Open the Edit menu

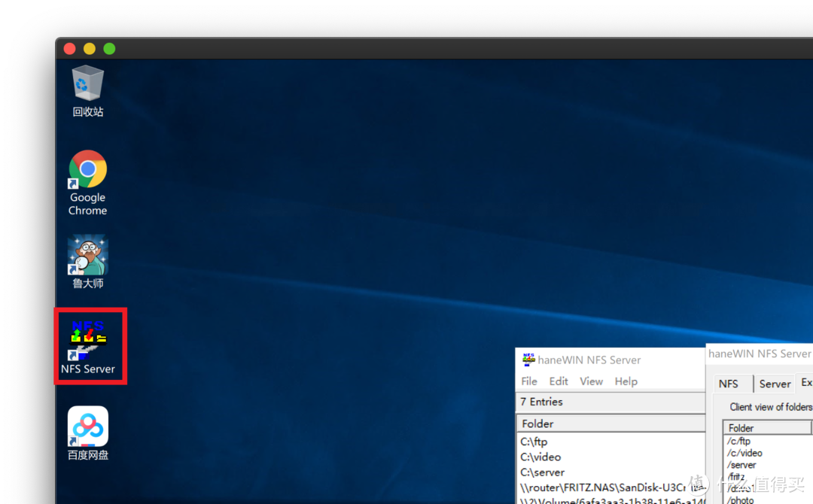pyautogui.click(x=558, y=381)
